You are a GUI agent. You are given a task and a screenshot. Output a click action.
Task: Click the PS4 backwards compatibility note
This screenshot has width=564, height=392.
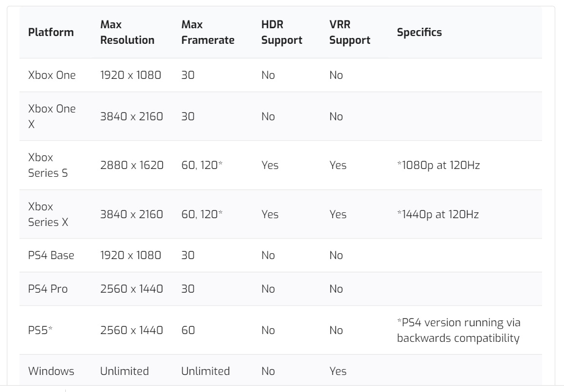coord(459,330)
